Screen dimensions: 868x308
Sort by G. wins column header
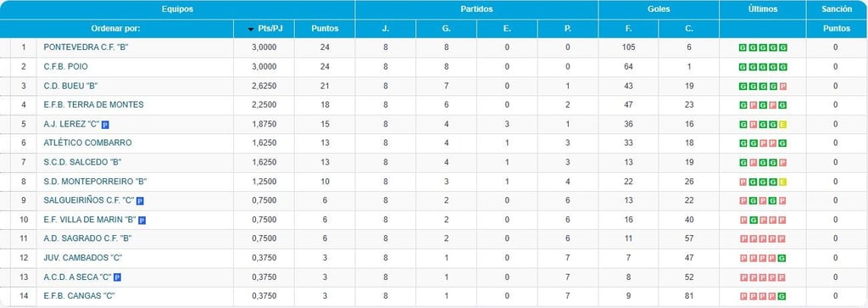point(446,29)
